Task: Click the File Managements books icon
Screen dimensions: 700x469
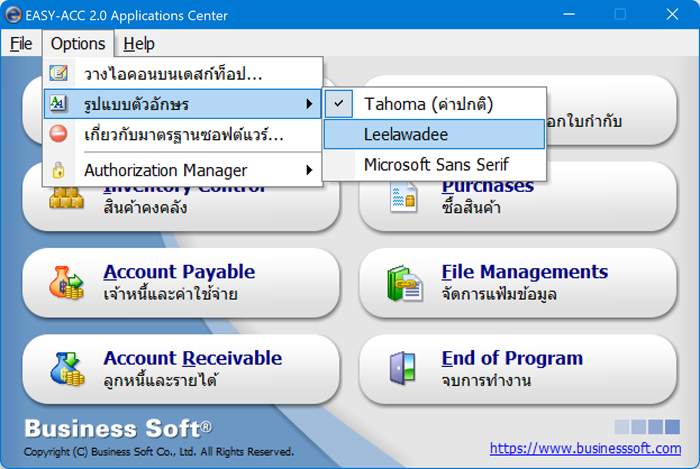Action: (x=403, y=283)
